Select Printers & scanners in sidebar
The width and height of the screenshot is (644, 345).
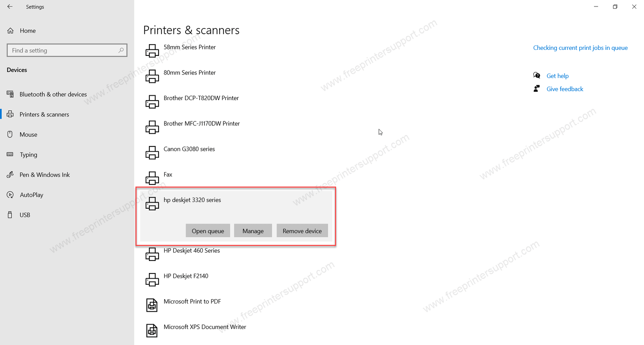point(44,114)
